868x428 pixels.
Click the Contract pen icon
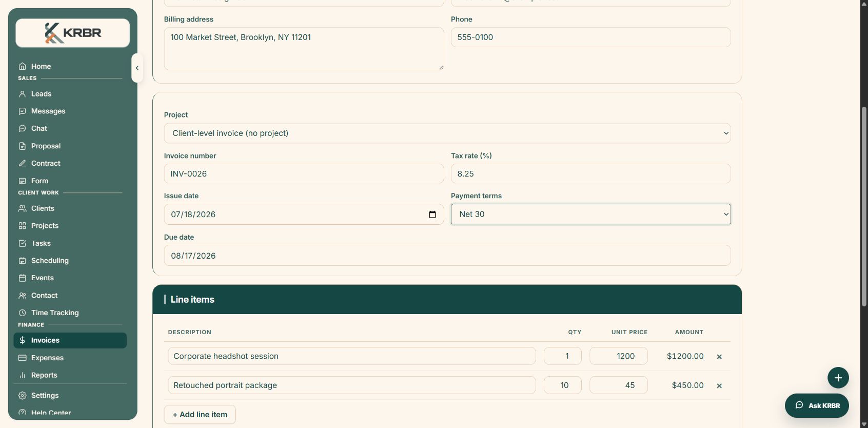click(22, 164)
